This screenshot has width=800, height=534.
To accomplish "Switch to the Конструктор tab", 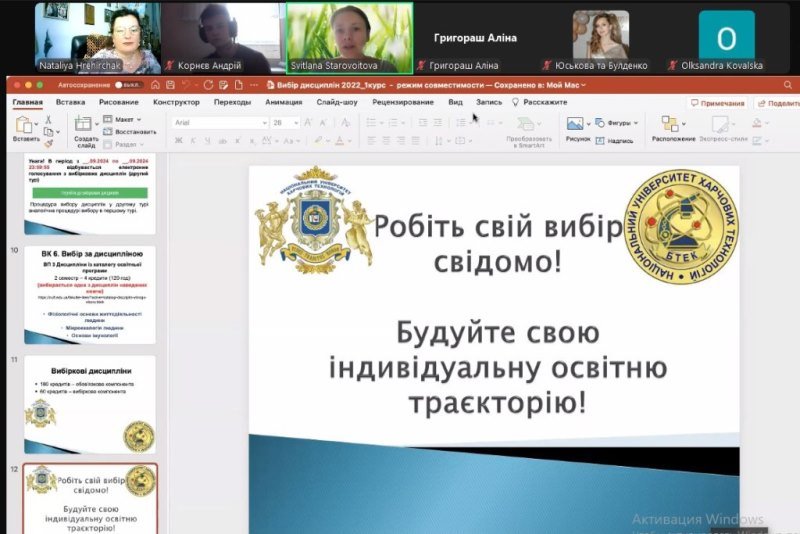I will [x=176, y=102].
